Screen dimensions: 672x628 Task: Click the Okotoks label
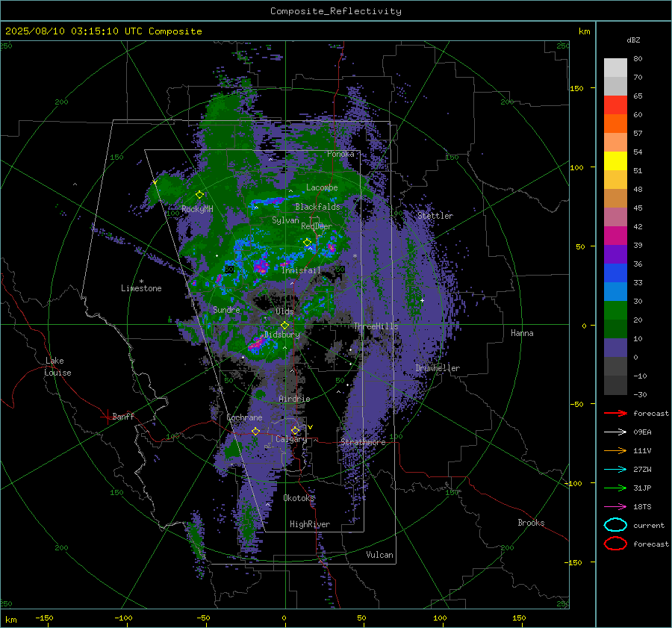click(299, 498)
